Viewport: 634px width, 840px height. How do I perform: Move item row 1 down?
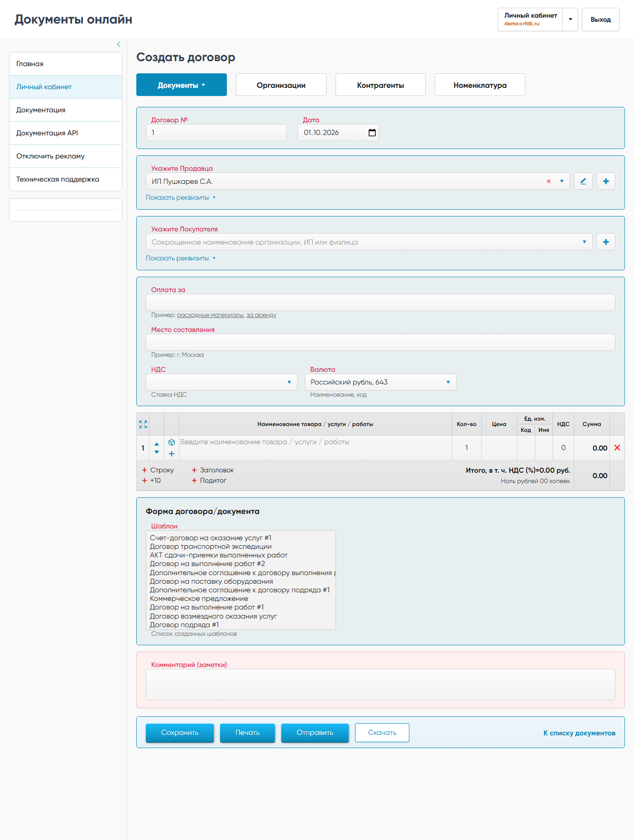[157, 452]
